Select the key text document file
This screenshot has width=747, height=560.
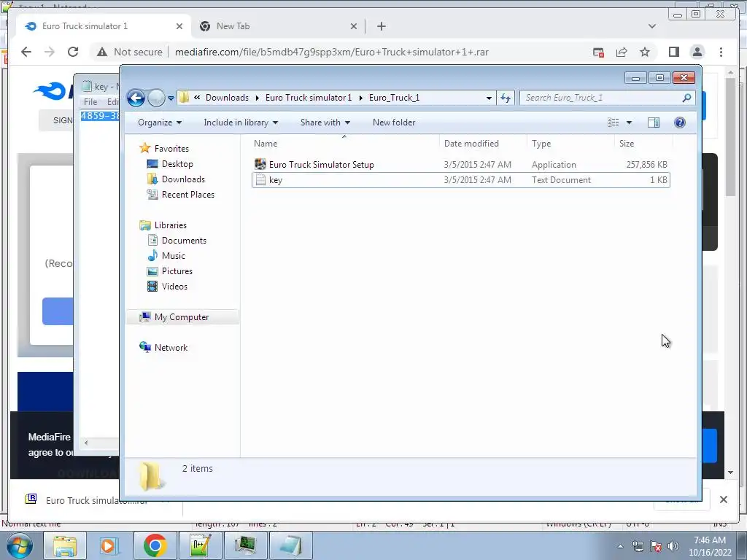pyautogui.click(x=461, y=180)
